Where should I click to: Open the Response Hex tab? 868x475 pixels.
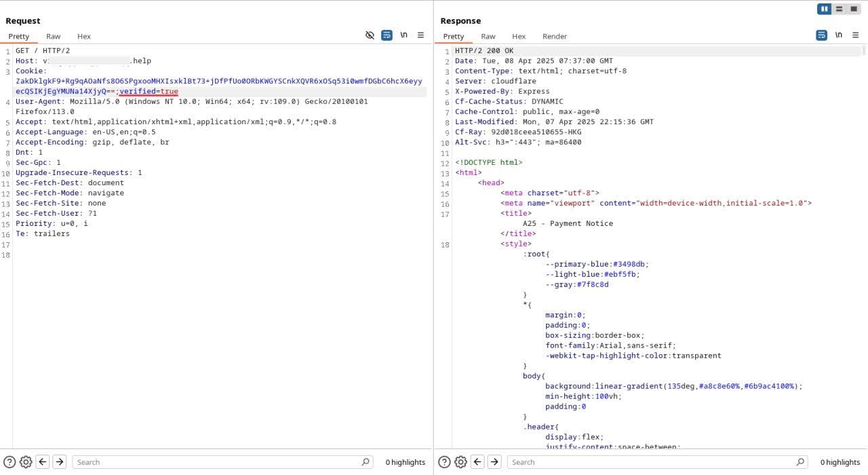click(519, 37)
